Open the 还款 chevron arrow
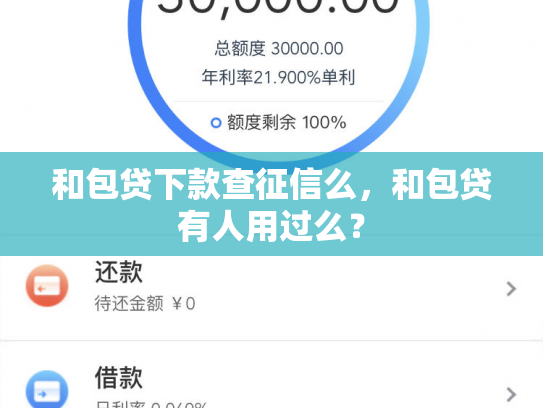Image resolution: width=543 pixels, height=408 pixels. (511, 289)
